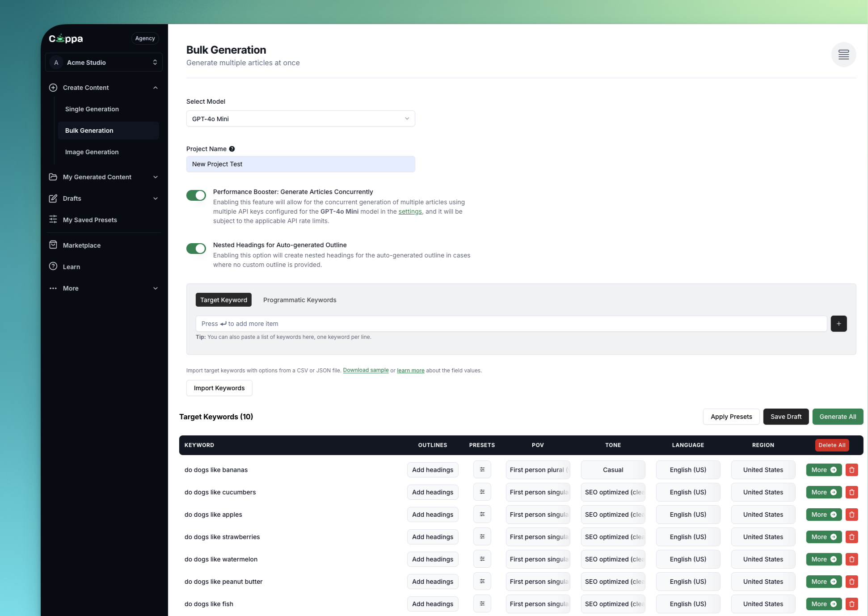Click the green Generate All button
868x616 pixels.
click(837, 417)
